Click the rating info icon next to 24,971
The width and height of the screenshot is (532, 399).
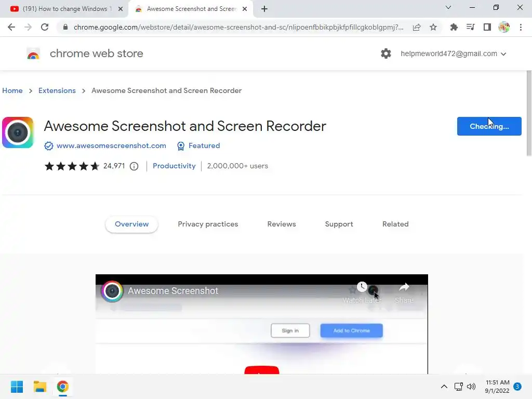point(134,166)
